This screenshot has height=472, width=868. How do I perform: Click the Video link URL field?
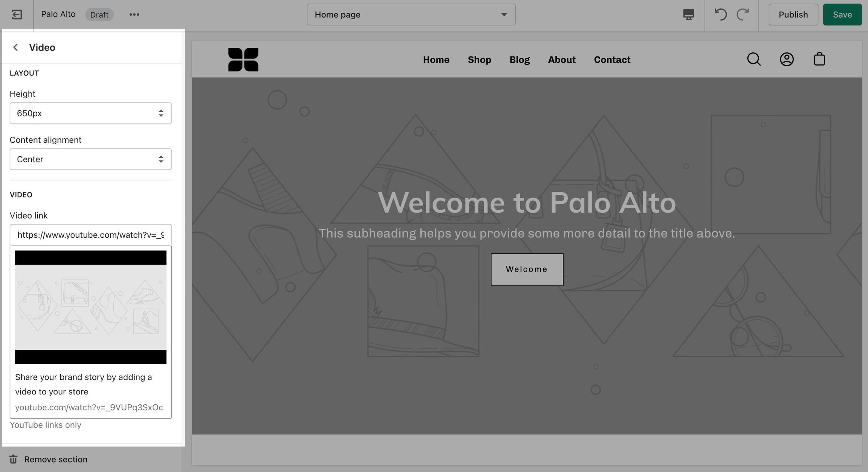pyautogui.click(x=90, y=235)
